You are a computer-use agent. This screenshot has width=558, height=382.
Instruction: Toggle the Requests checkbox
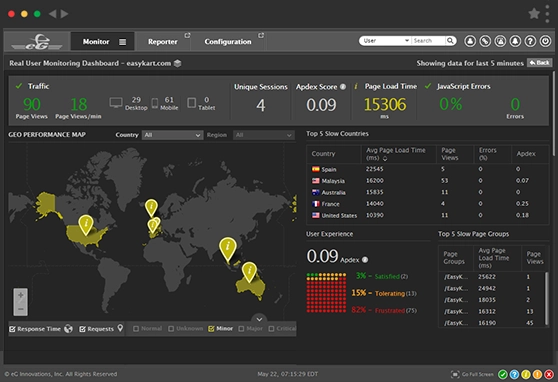pyautogui.click(x=82, y=329)
